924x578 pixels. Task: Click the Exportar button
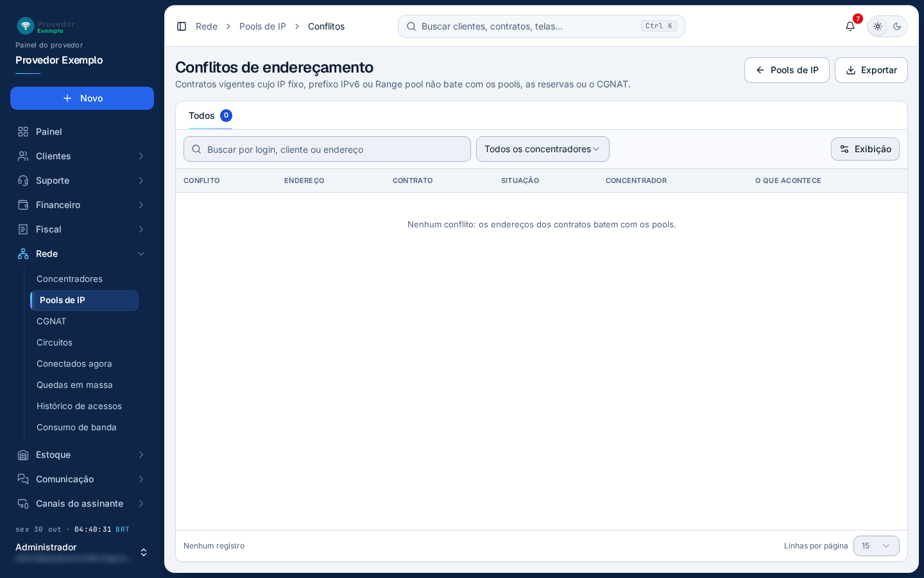tap(871, 70)
